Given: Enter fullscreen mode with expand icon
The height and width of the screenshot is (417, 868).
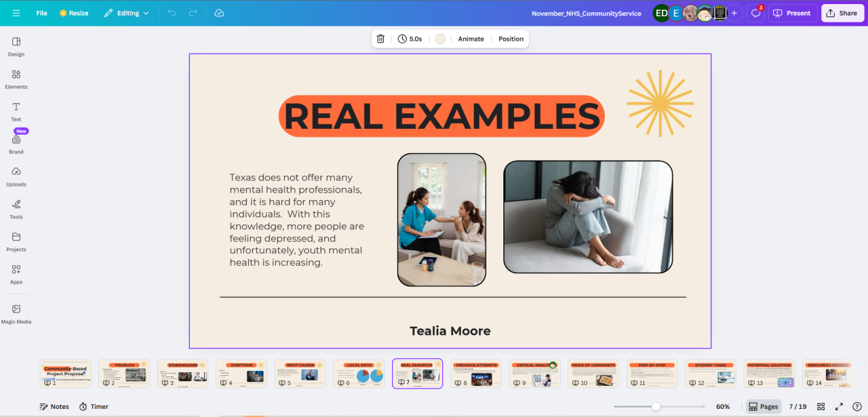Looking at the screenshot, I should pos(839,407).
